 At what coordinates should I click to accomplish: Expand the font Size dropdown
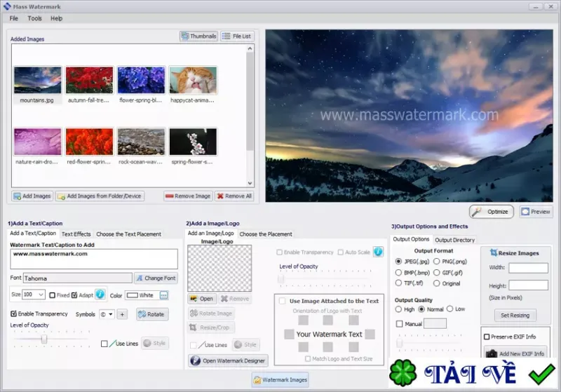pos(41,295)
